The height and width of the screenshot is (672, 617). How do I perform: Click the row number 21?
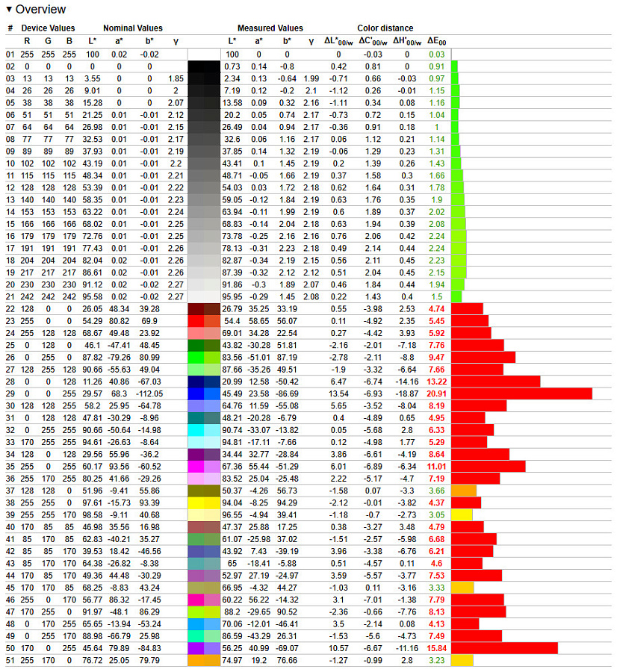[x=10, y=297]
